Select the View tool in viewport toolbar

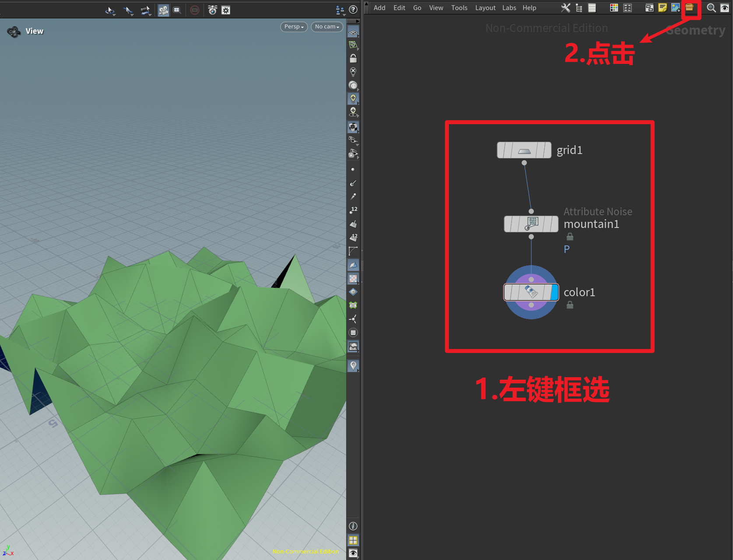tap(110, 10)
